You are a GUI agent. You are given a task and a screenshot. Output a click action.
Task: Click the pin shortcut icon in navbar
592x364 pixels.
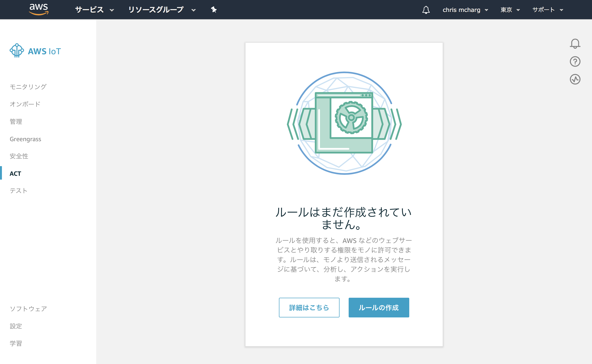click(x=214, y=10)
